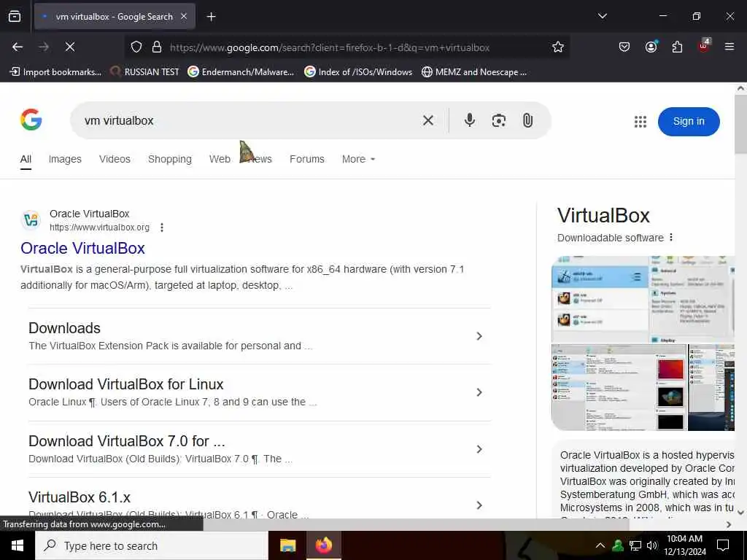Open MEMZ and Noescape bookmark
Image resolution: width=747 pixels, height=560 pixels.
tap(474, 72)
